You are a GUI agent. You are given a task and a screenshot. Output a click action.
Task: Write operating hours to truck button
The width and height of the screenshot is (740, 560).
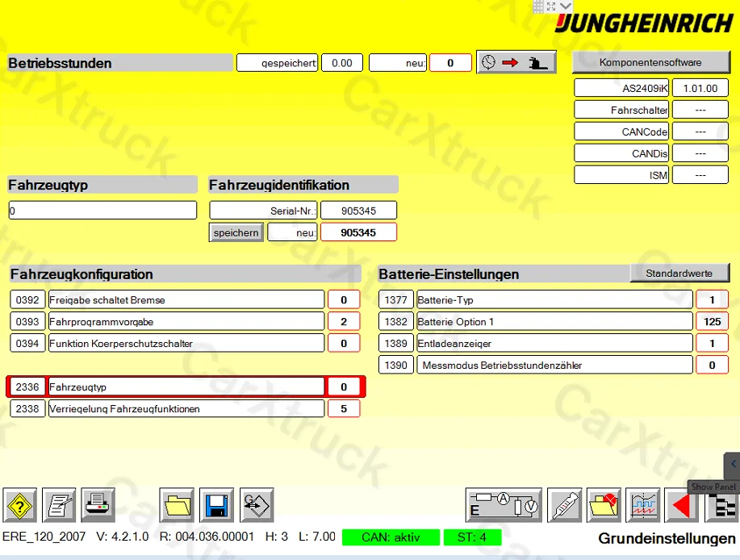click(x=516, y=62)
